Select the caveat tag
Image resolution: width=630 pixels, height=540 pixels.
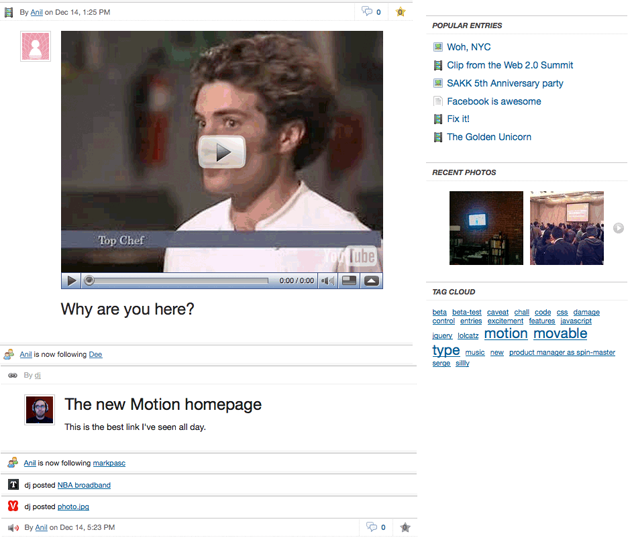(x=497, y=312)
